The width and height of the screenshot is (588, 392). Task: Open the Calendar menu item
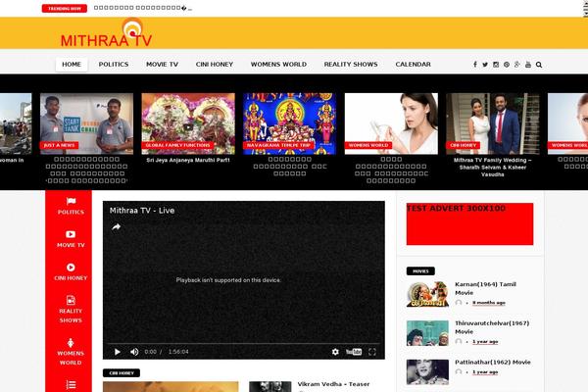(413, 65)
